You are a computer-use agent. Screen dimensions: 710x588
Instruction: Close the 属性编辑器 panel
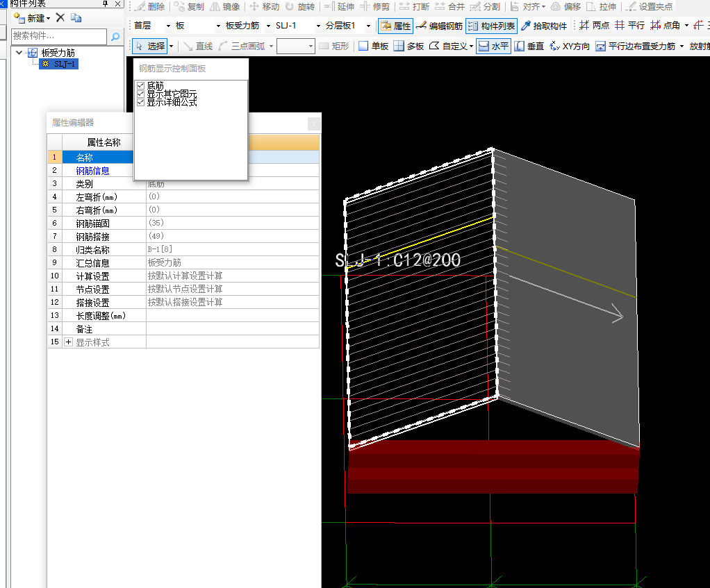pyautogui.click(x=314, y=124)
